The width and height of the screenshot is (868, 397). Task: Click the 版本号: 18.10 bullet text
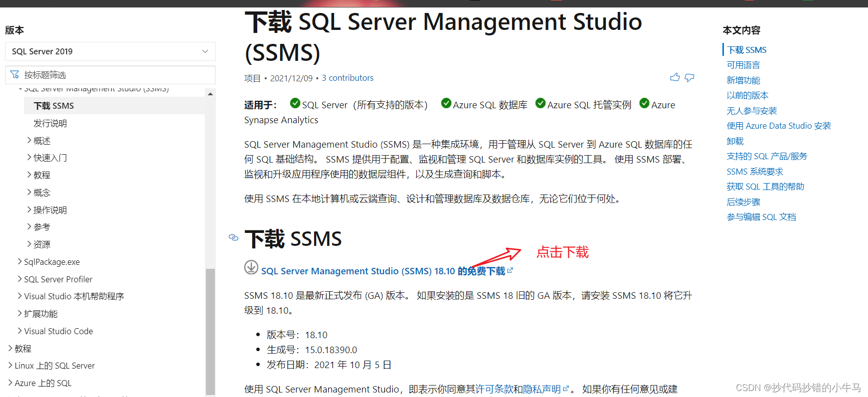pyautogui.click(x=297, y=335)
